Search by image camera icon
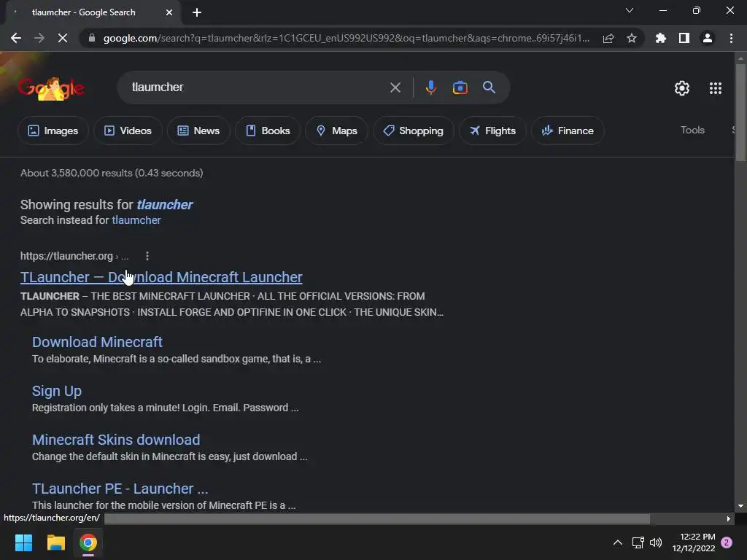This screenshot has height=560, width=747. (x=460, y=87)
